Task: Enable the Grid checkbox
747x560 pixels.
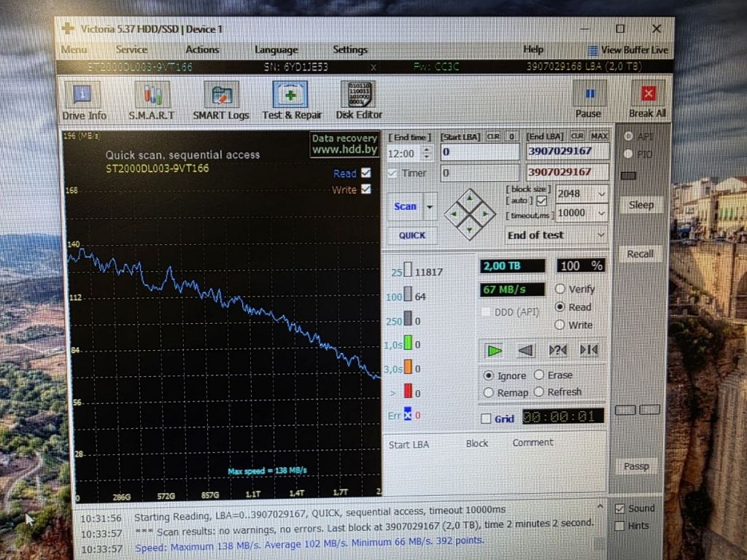Action: (x=486, y=419)
